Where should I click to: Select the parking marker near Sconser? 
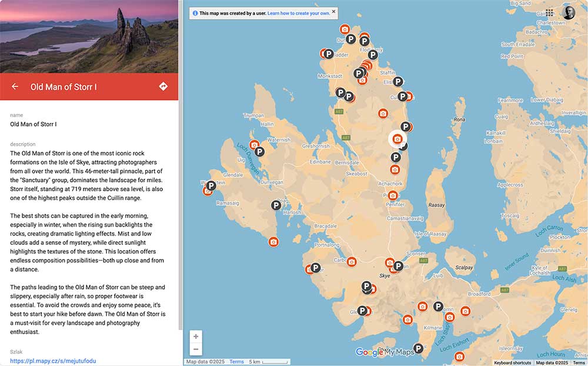coord(398,266)
